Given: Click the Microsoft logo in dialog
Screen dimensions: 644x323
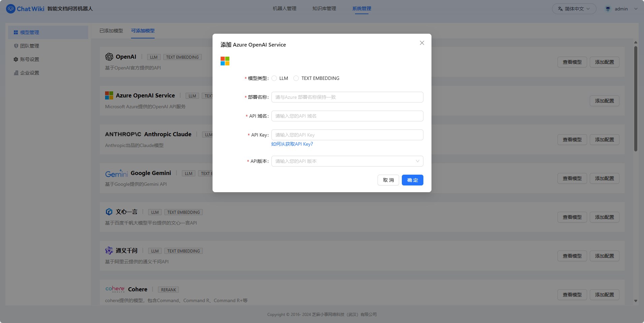Looking at the screenshot, I should pos(225,61).
